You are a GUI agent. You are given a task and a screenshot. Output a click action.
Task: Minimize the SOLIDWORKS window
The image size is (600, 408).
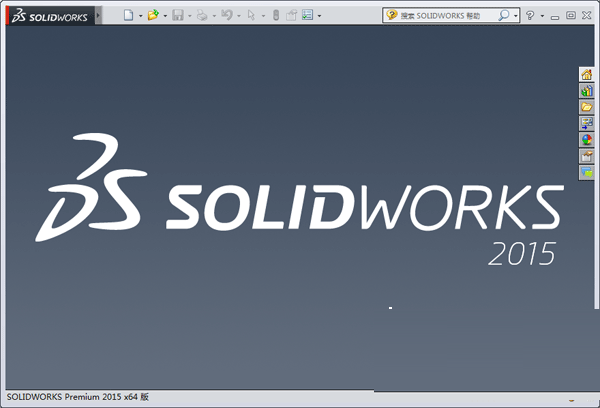pos(555,16)
